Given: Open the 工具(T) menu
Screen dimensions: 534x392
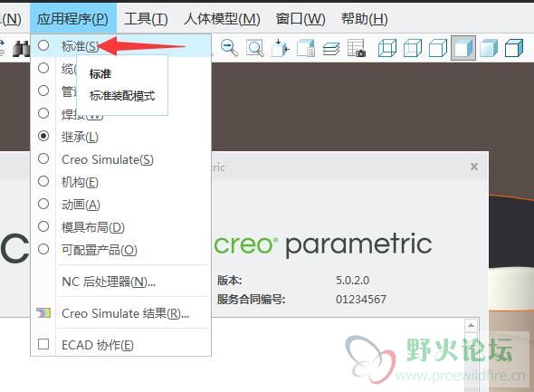Looking at the screenshot, I should (146, 18).
